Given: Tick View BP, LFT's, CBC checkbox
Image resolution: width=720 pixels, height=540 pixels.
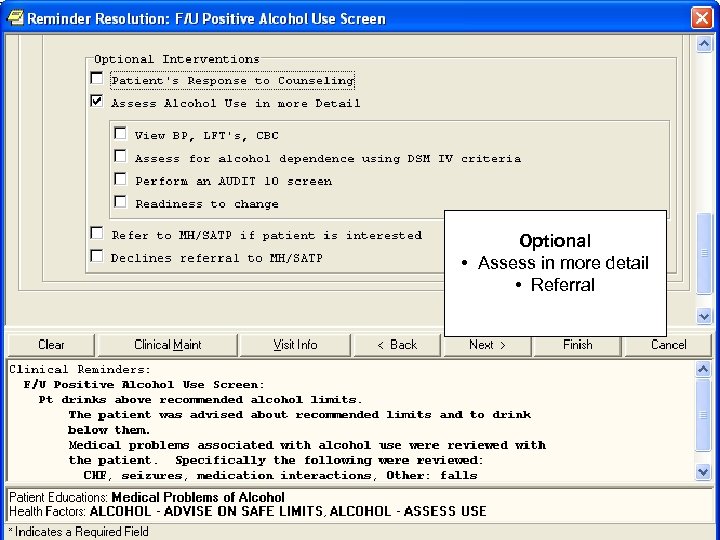Looking at the screenshot, I should (x=120, y=134).
